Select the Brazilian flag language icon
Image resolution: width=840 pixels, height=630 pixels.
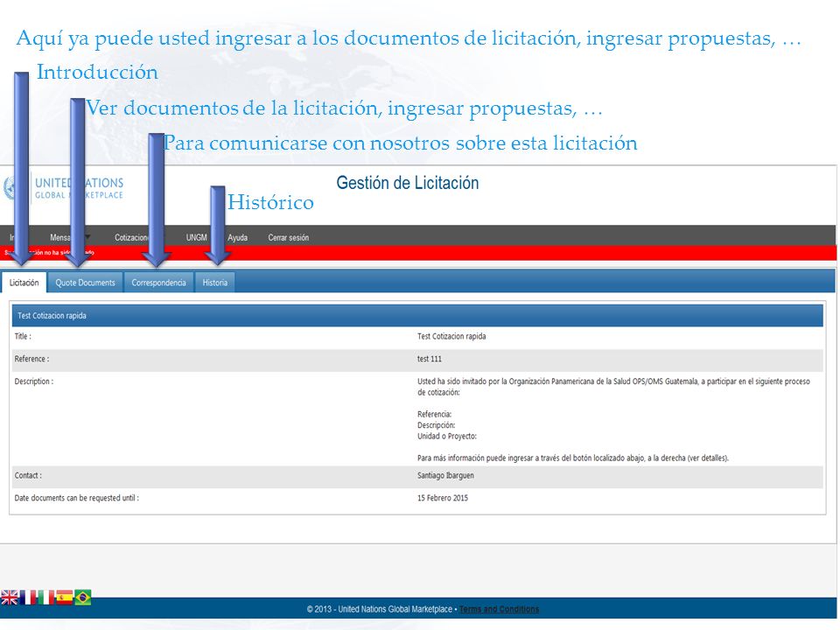(82, 597)
